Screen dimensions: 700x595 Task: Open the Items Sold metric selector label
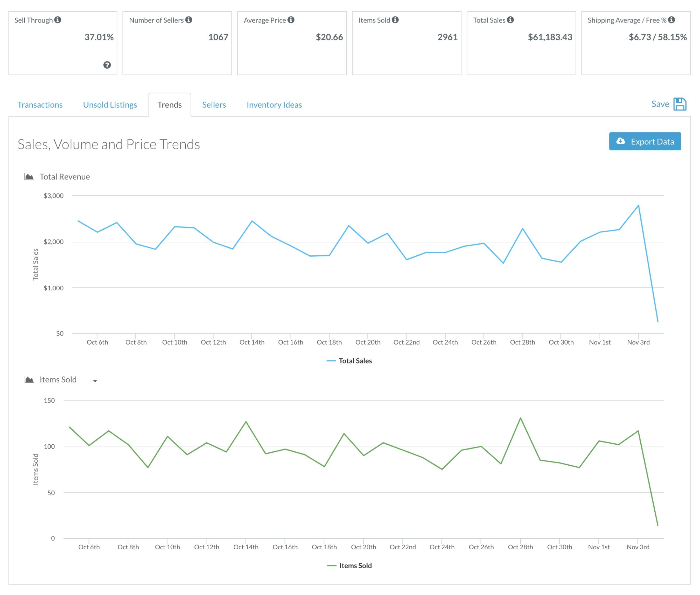point(58,380)
